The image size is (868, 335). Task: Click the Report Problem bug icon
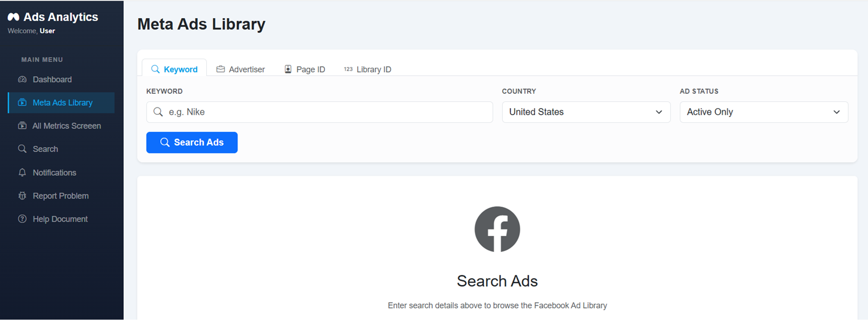(21, 196)
